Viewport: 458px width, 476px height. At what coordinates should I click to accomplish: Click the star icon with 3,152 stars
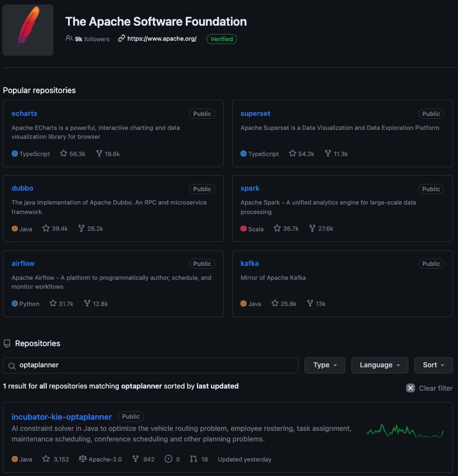(46, 459)
